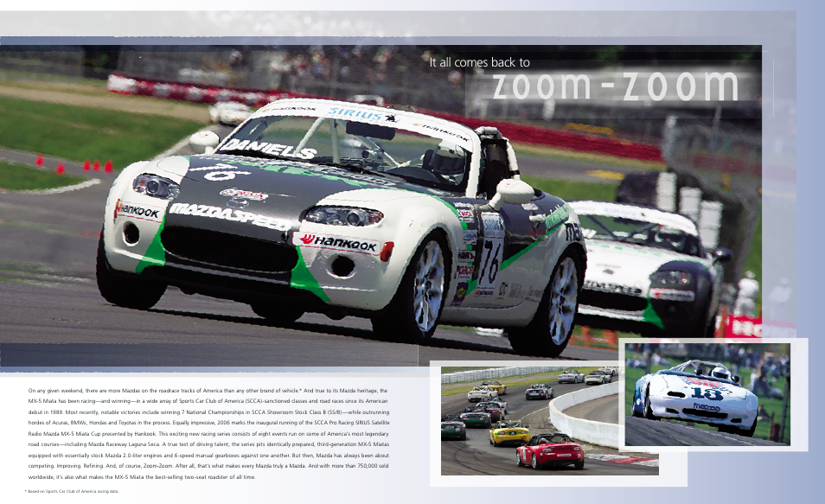Screen dimensions: 825x504
Task: Click the line starting "Radio Mazda MX-5 Miata Cup"
Action: 208,434
